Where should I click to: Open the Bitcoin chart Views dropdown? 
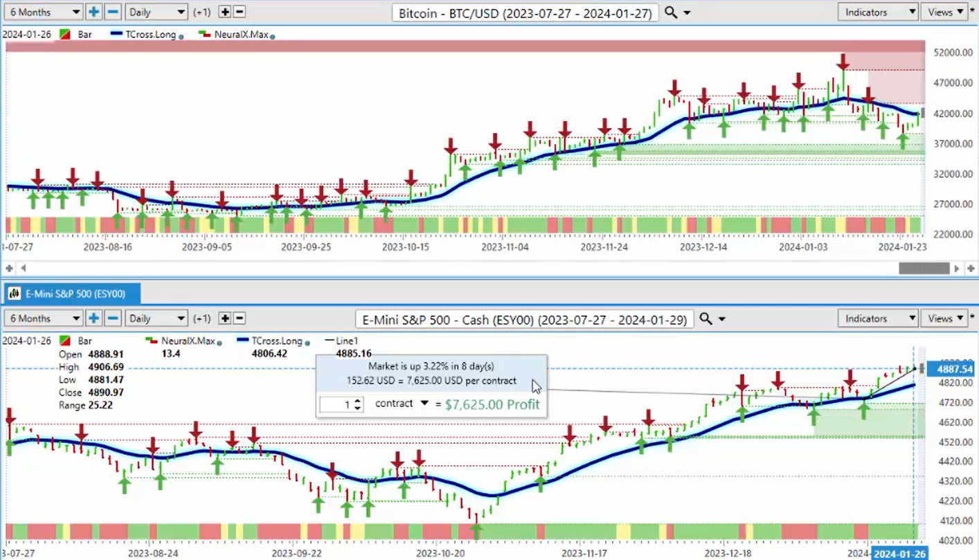945,12
